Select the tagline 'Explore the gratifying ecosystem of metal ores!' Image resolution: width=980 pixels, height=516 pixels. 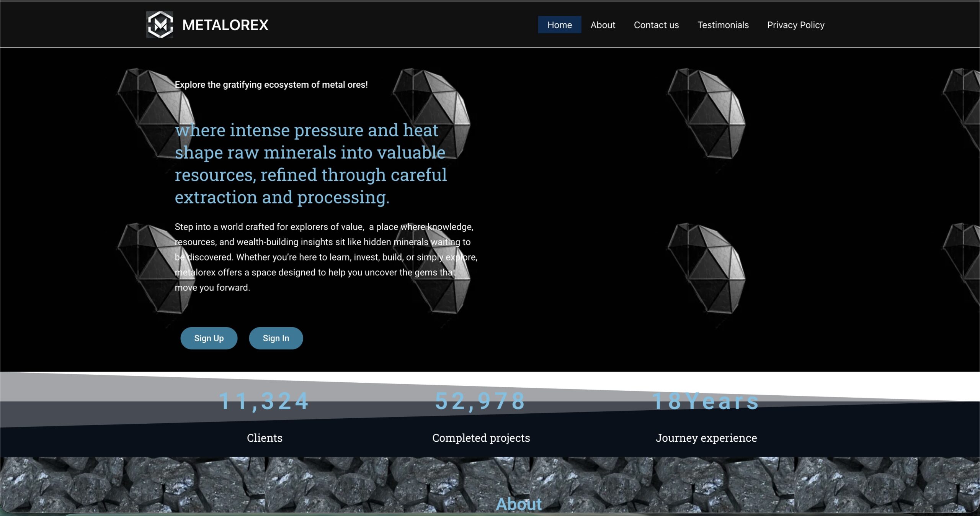click(271, 85)
